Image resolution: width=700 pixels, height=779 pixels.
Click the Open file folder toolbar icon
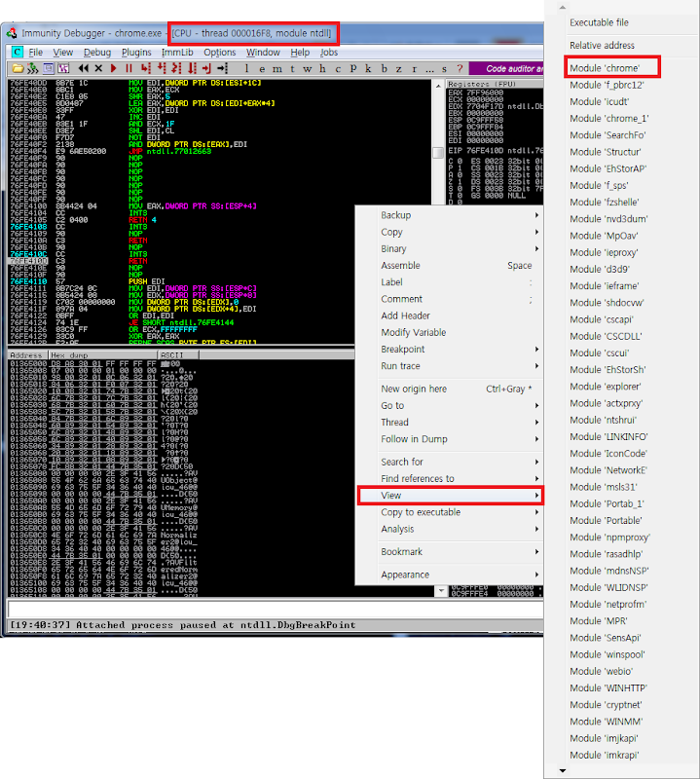18,68
